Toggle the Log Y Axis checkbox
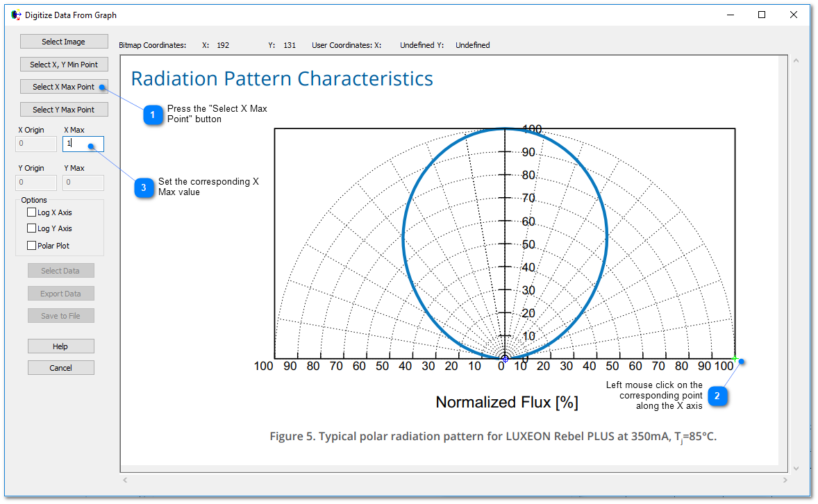The image size is (818, 504). pyautogui.click(x=32, y=228)
